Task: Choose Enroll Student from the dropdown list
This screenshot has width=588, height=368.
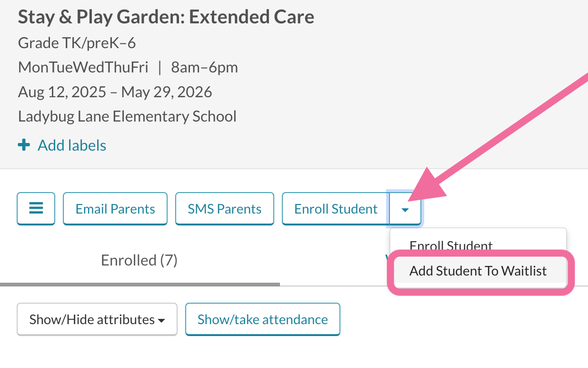Action: (x=451, y=246)
